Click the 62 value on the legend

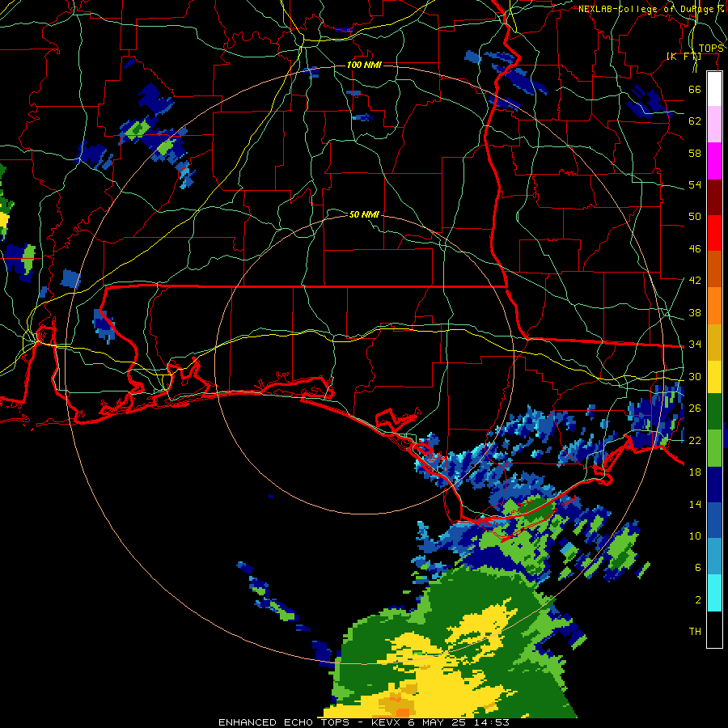click(x=695, y=121)
